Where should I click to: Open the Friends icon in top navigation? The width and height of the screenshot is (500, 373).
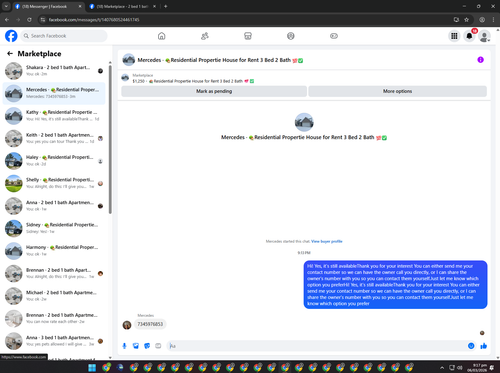tap(205, 36)
